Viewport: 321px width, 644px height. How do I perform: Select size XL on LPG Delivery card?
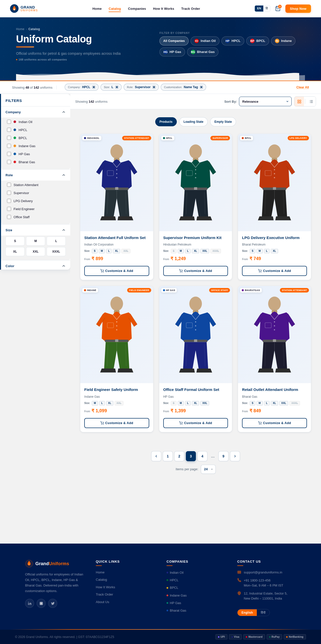coord(274,251)
